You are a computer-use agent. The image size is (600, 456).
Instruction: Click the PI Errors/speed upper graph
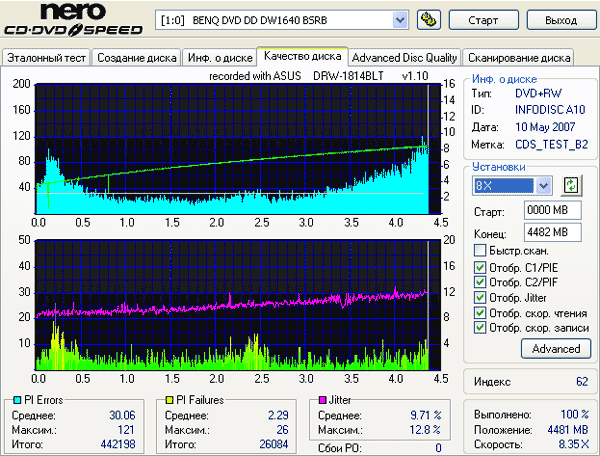237,149
